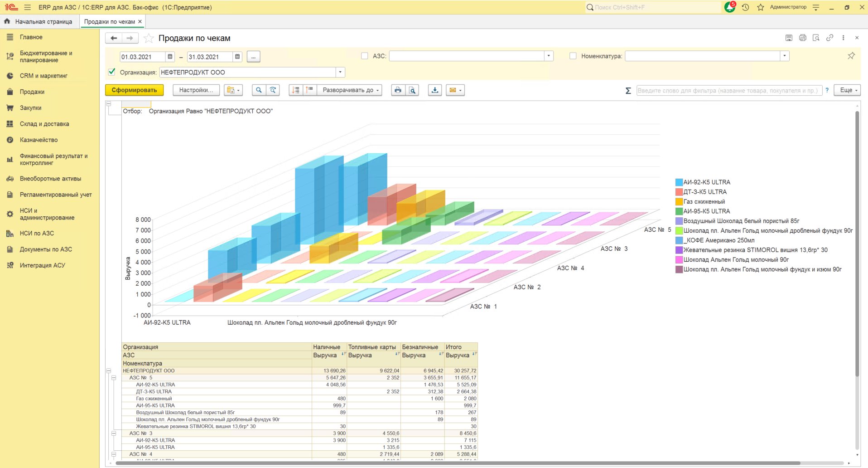The height and width of the screenshot is (468, 868).
Task: Click the sum sigma icon
Action: 628,91
